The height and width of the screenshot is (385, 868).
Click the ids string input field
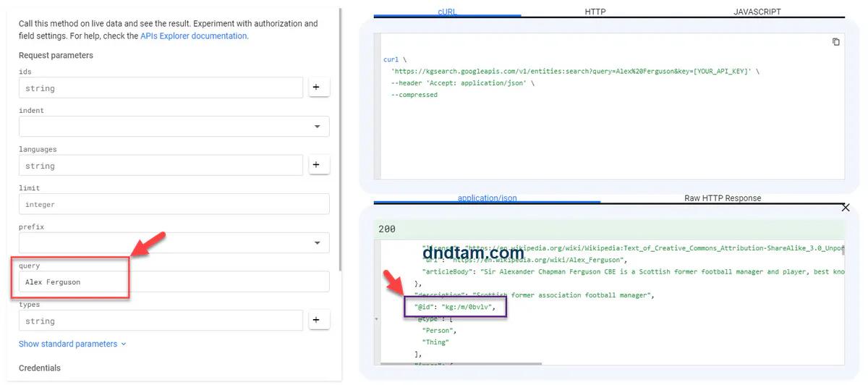[161, 88]
